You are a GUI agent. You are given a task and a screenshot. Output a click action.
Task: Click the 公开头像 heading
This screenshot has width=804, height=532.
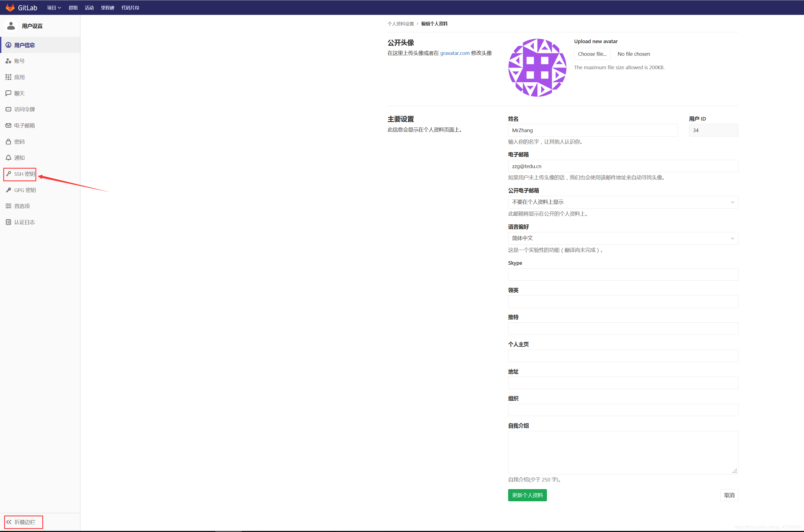click(x=401, y=43)
